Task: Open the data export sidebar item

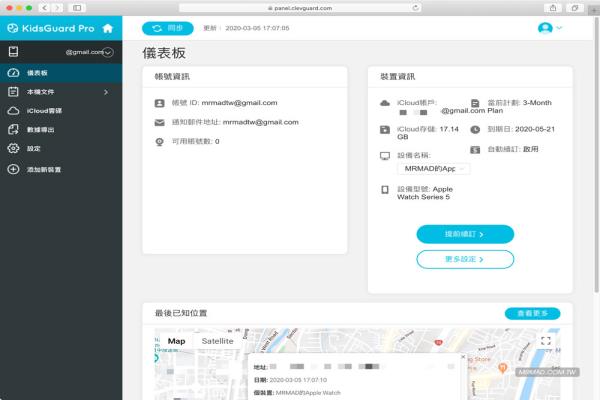Action: pos(61,129)
